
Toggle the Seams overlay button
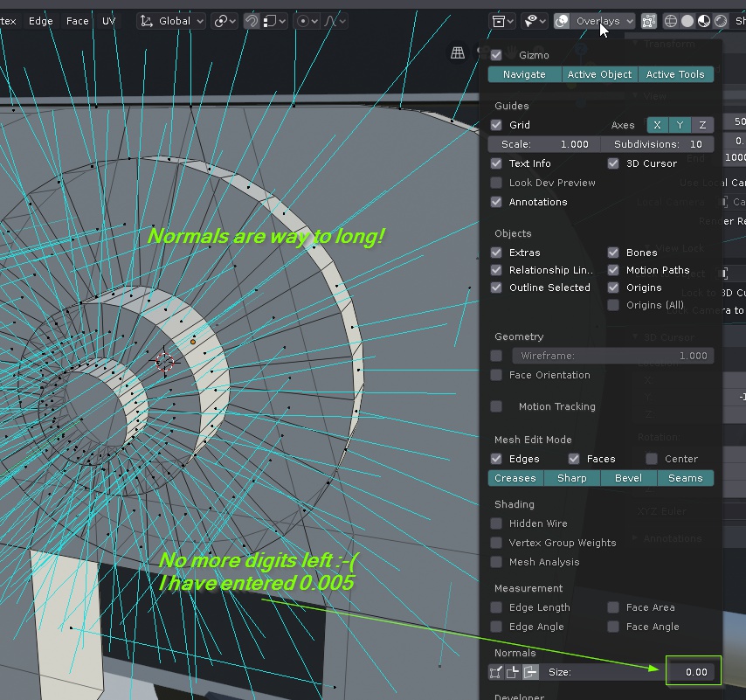[686, 478]
